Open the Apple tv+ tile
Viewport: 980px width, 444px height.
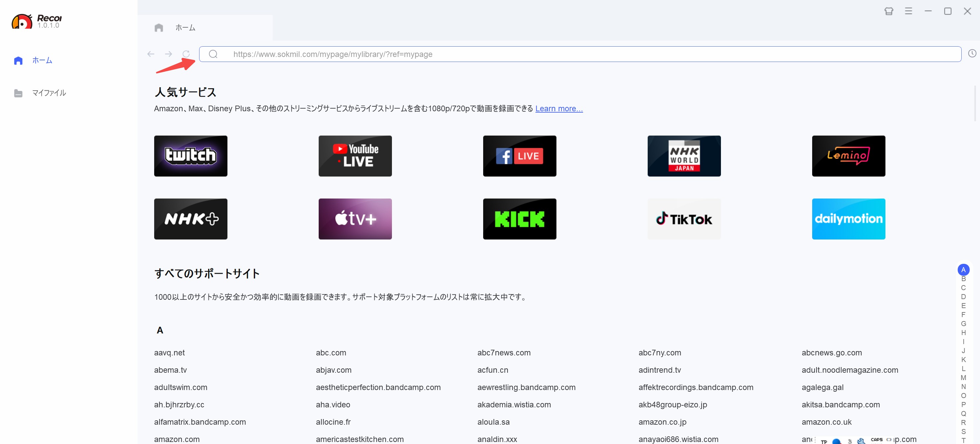355,219
